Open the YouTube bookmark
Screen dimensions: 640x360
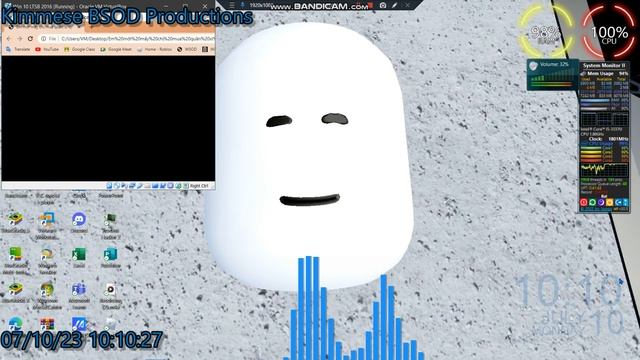[x=47, y=49]
